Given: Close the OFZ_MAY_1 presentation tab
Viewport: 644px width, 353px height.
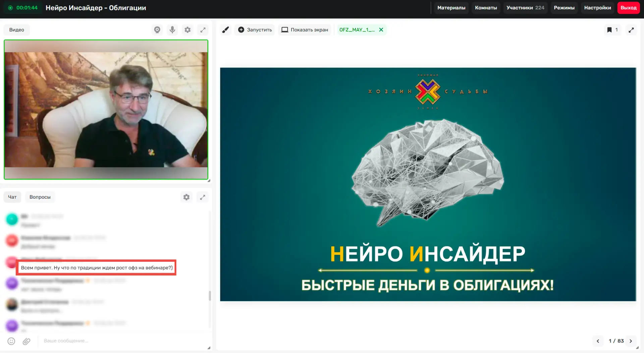Looking at the screenshot, I should (x=381, y=30).
